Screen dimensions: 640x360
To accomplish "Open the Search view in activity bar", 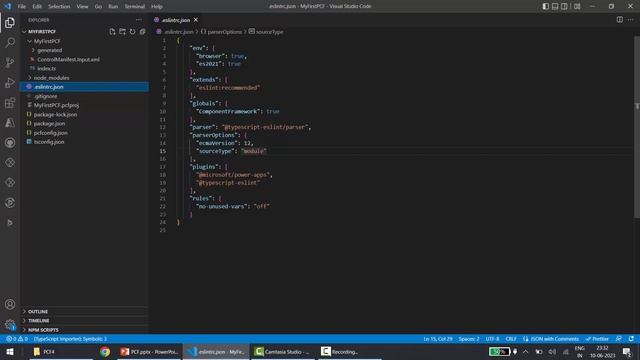I will coord(10,42).
